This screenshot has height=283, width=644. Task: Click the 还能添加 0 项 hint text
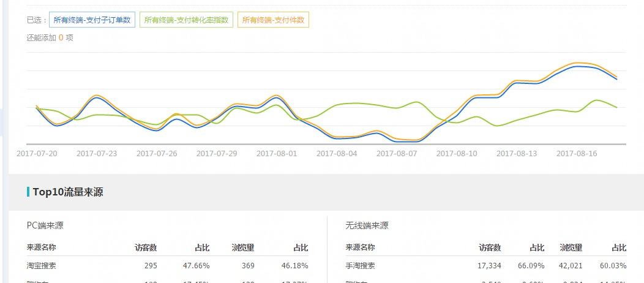click(x=50, y=38)
